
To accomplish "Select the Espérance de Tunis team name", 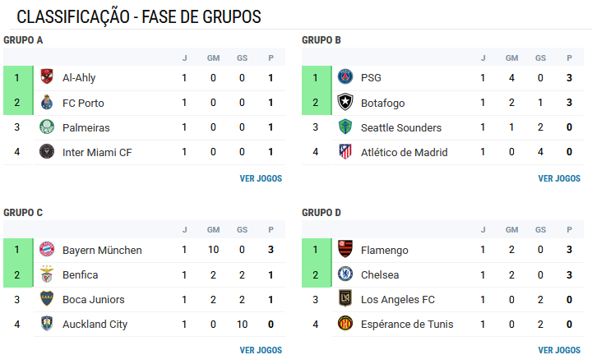I will click(407, 324).
